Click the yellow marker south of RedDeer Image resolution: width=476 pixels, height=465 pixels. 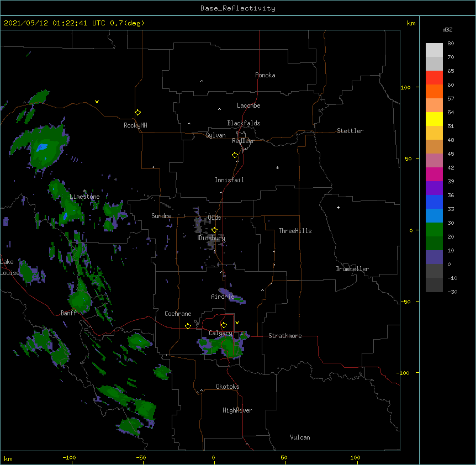[235, 155]
